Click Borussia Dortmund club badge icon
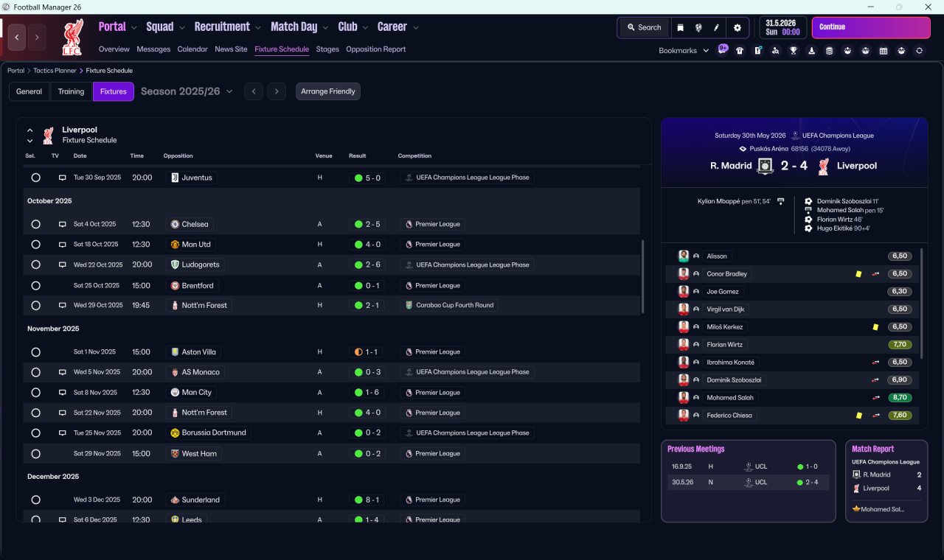944x560 pixels. 175,433
